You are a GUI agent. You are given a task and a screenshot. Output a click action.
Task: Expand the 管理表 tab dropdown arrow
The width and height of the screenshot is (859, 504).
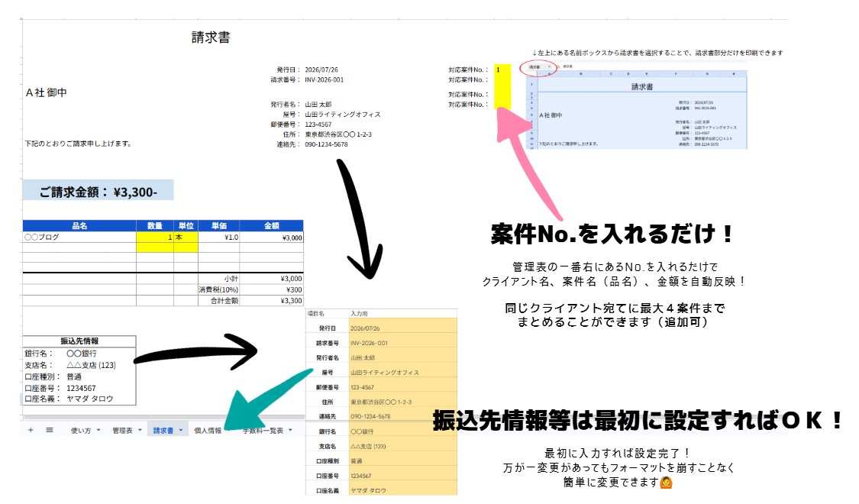tap(140, 430)
